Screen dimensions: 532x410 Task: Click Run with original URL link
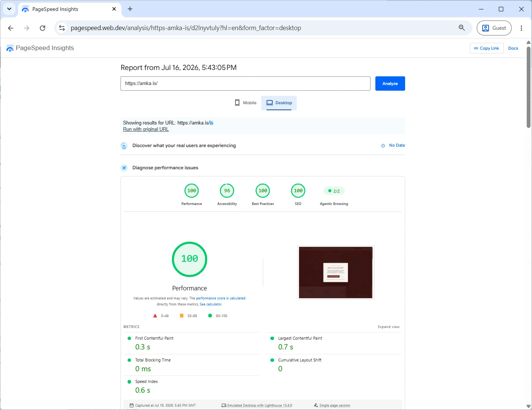pyautogui.click(x=146, y=129)
